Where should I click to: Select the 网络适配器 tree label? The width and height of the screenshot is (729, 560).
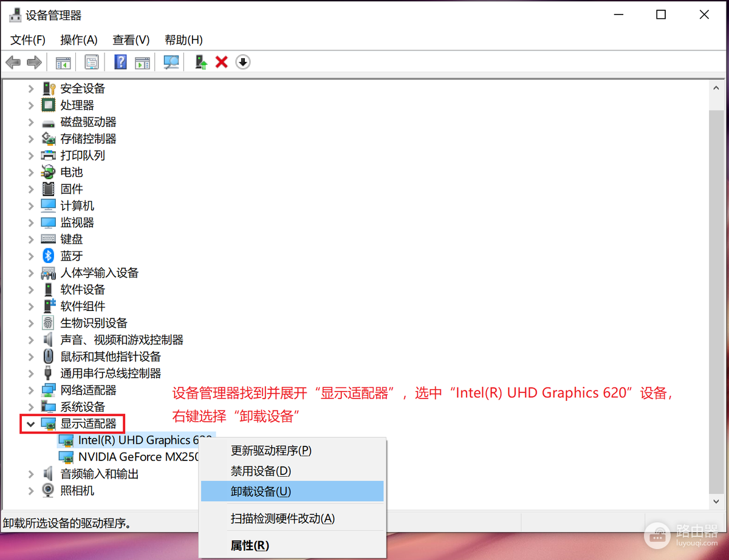(88, 390)
